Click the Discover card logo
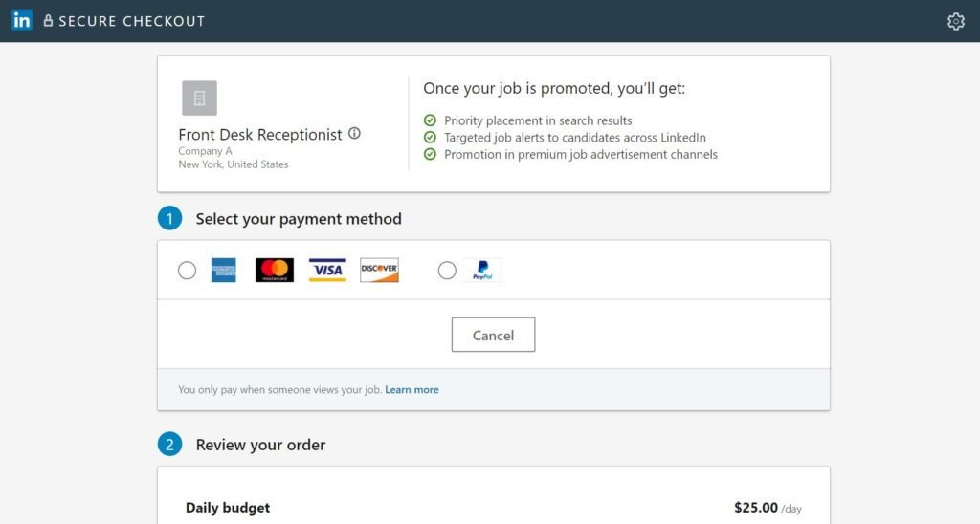Screen dimensions: 980x524 tap(379, 271)
